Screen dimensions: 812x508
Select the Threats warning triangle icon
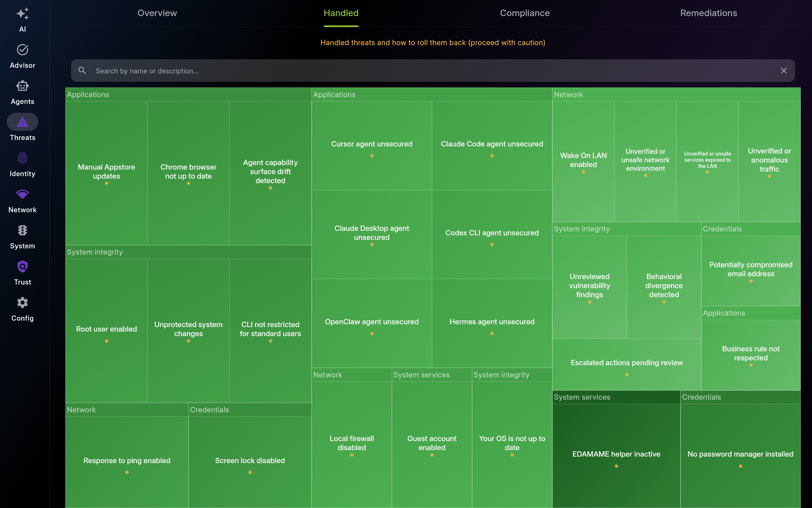tap(23, 122)
